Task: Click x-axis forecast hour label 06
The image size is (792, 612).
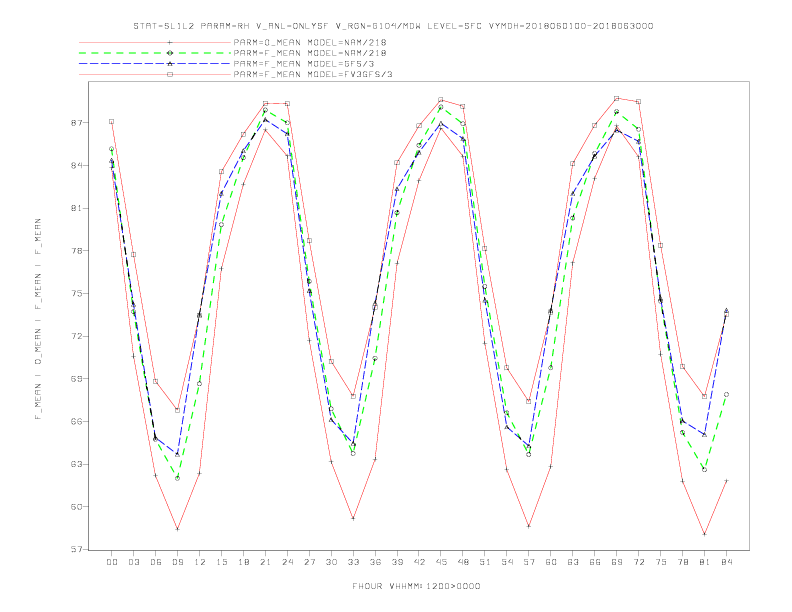Action: 156,562
